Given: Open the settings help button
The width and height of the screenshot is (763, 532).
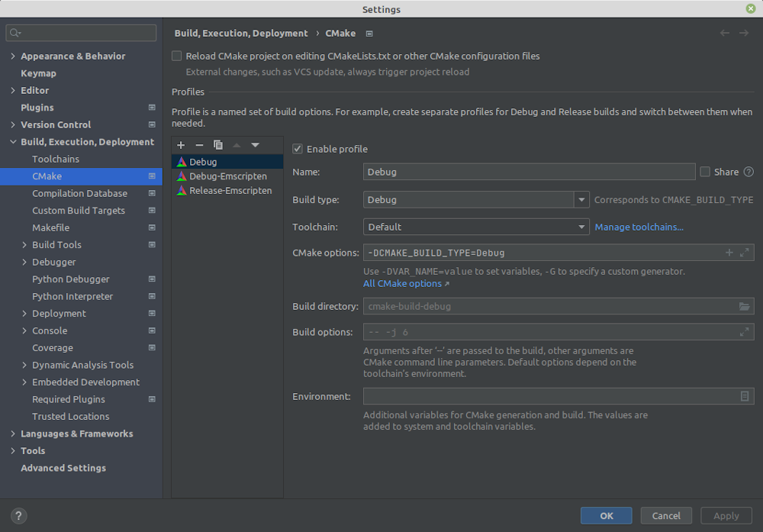Looking at the screenshot, I should (18, 516).
